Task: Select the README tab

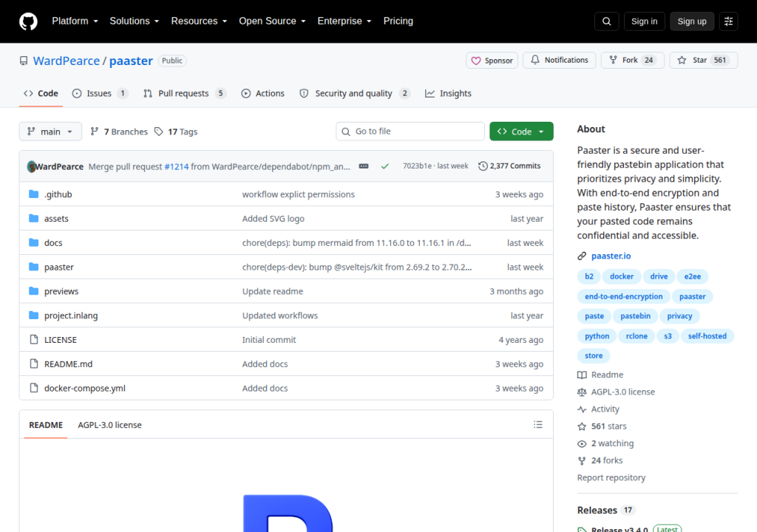Action: [46, 425]
